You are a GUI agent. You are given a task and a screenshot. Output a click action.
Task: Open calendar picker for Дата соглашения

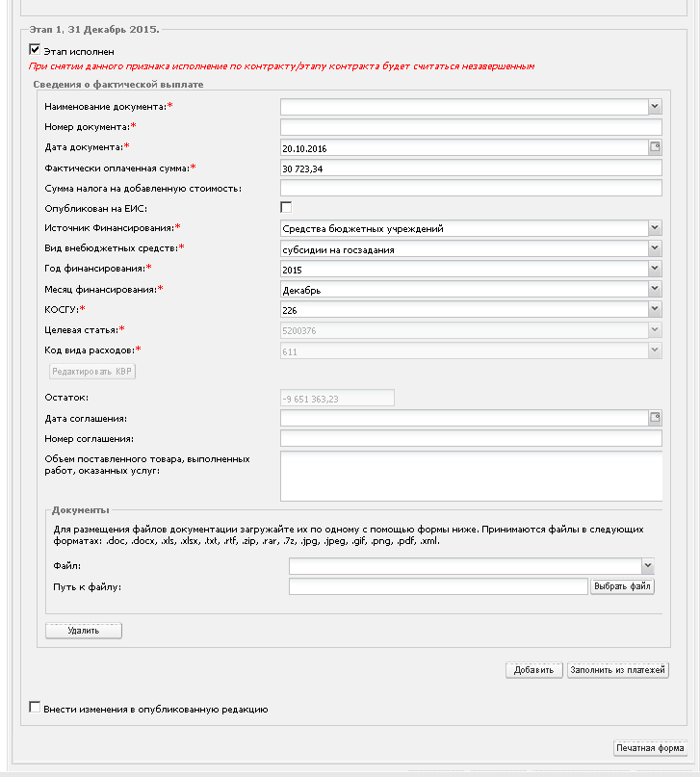tap(655, 418)
